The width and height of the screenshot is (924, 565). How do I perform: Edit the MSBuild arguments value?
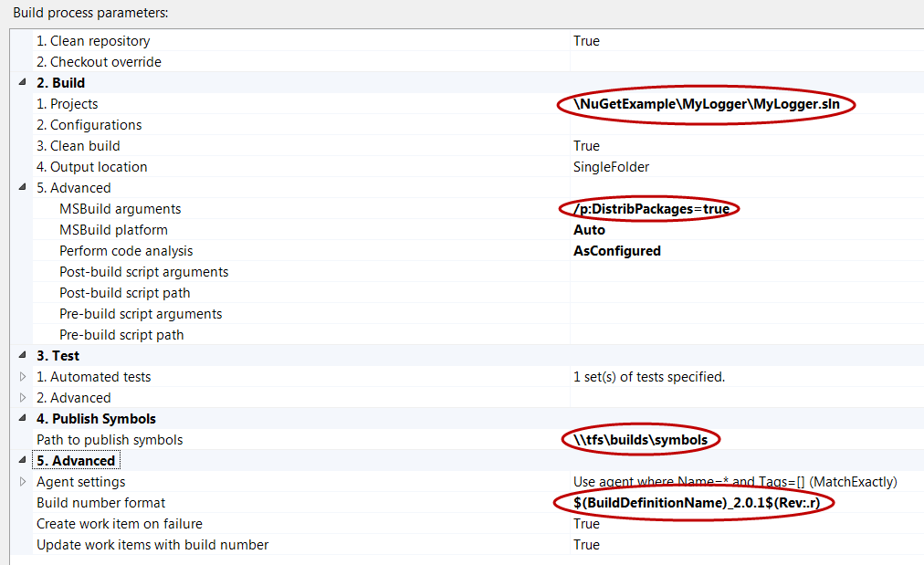(x=651, y=209)
